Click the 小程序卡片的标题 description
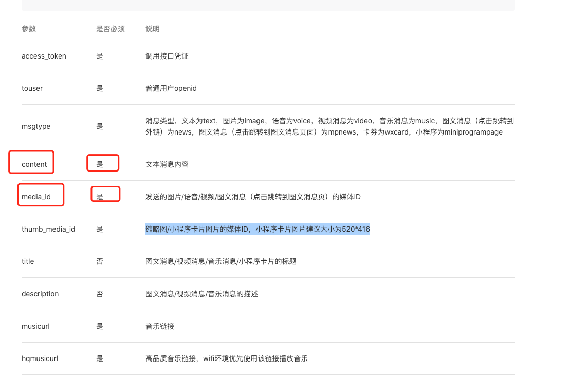Viewport: 588px width, 379px height. click(221, 261)
